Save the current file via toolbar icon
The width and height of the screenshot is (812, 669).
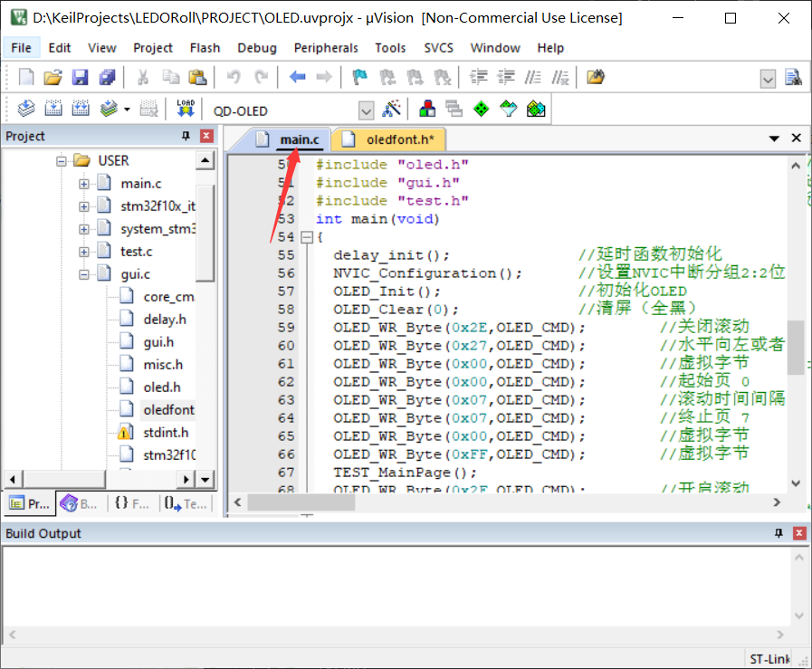[80, 77]
